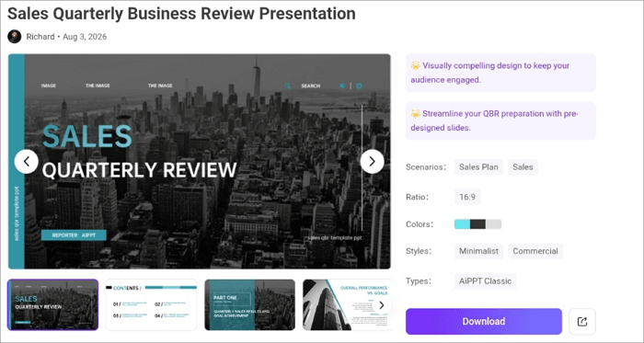Pick the cyan color swatch
The height and width of the screenshot is (343, 644).
[462, 224]
